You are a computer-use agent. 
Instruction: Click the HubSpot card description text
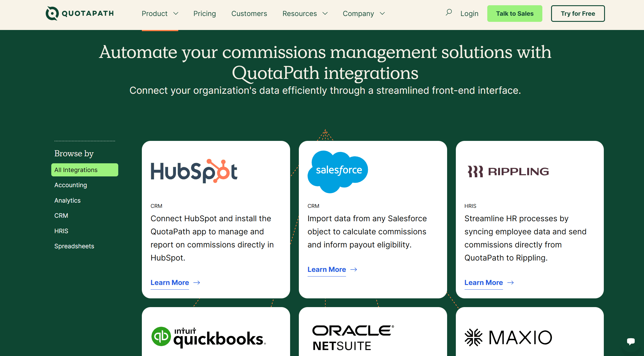[212, 238]
